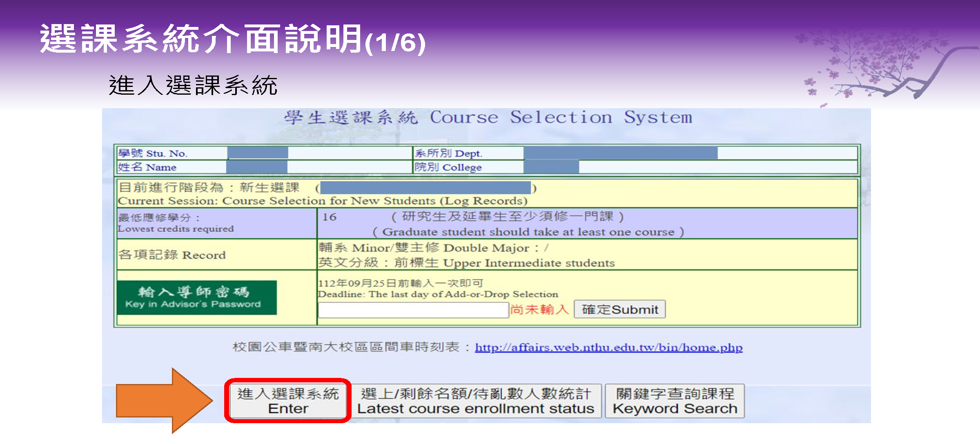
Task: Select the 進入選課系統 slide subtitle
Action: pos(193,85)
